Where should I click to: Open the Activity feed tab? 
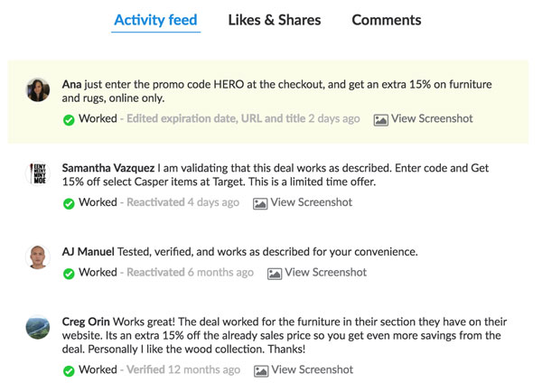pyautogui.click(x=155, y=20)
